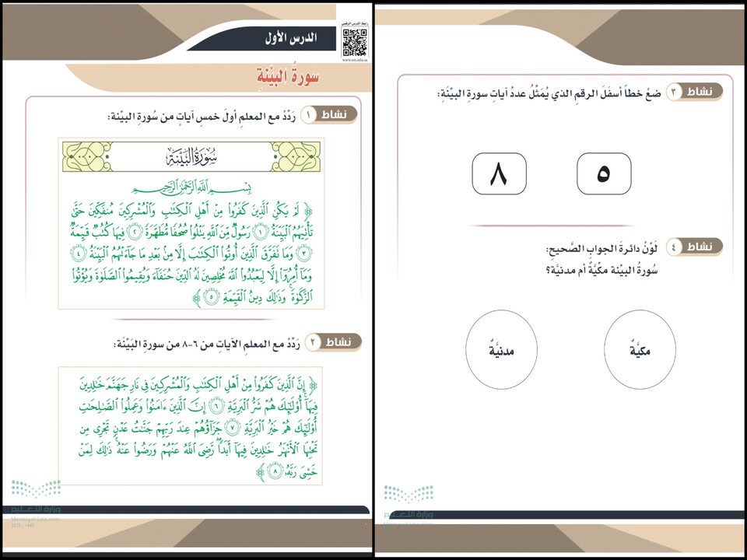This screenshot has width=747, height=560.
Task: Click verse marker number ٧
Action: pos(233,428)
